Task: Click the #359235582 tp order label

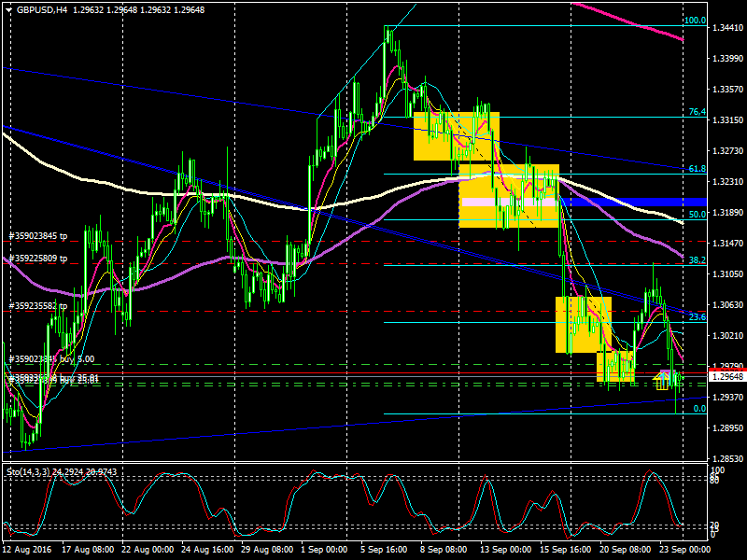Action: click(38, 306)
